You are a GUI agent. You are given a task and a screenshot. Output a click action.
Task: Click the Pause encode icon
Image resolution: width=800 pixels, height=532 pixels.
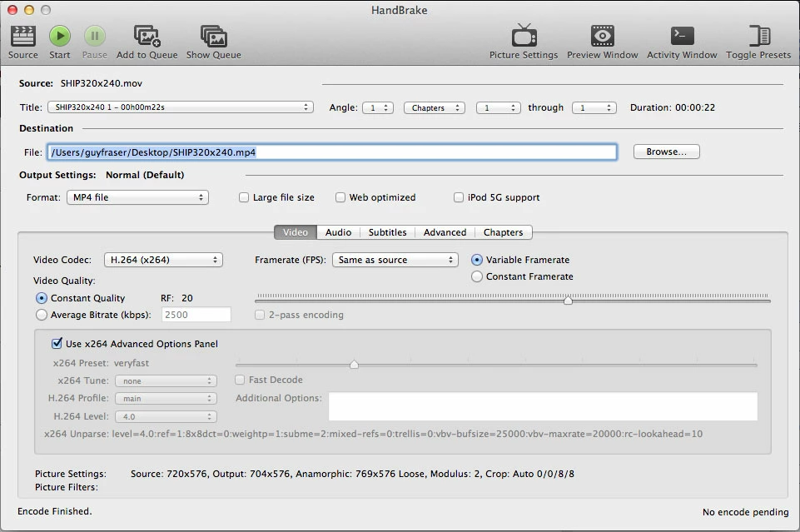[94, 36]
